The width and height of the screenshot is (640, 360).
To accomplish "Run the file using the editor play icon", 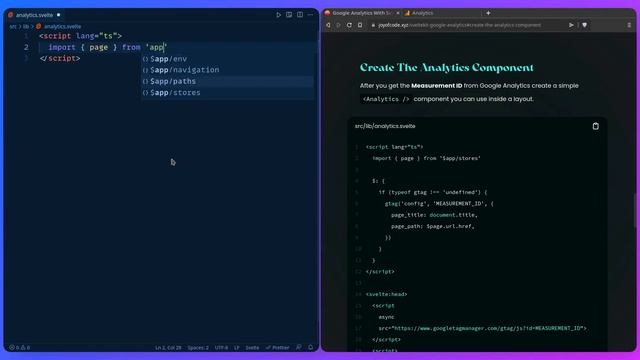I will [278, 15].
